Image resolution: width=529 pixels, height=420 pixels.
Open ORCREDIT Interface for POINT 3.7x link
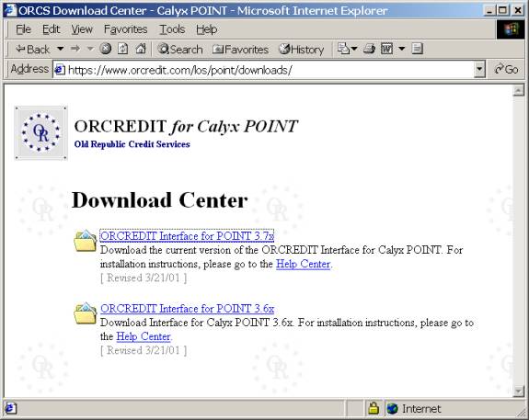click(187, 235)
